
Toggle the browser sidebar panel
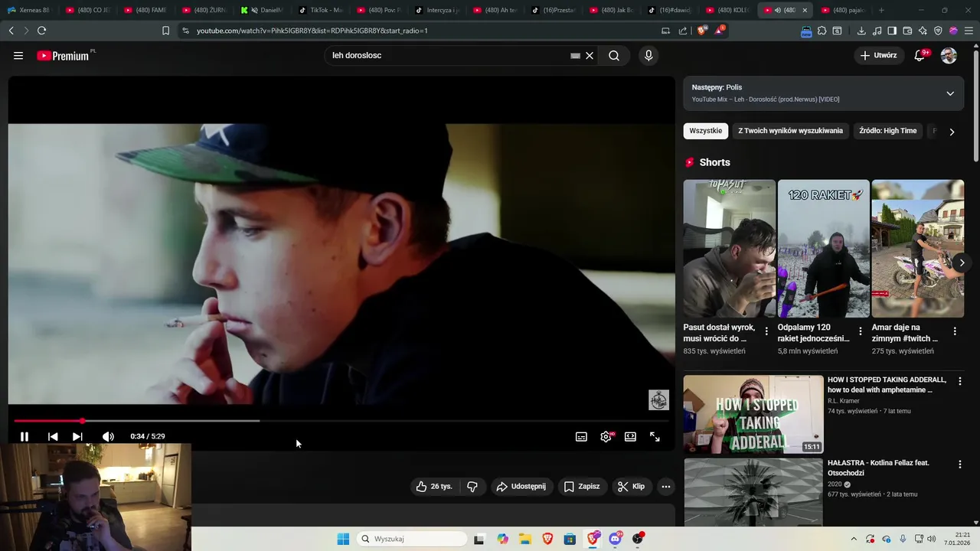pyautogui.click(x=892, y=31)
